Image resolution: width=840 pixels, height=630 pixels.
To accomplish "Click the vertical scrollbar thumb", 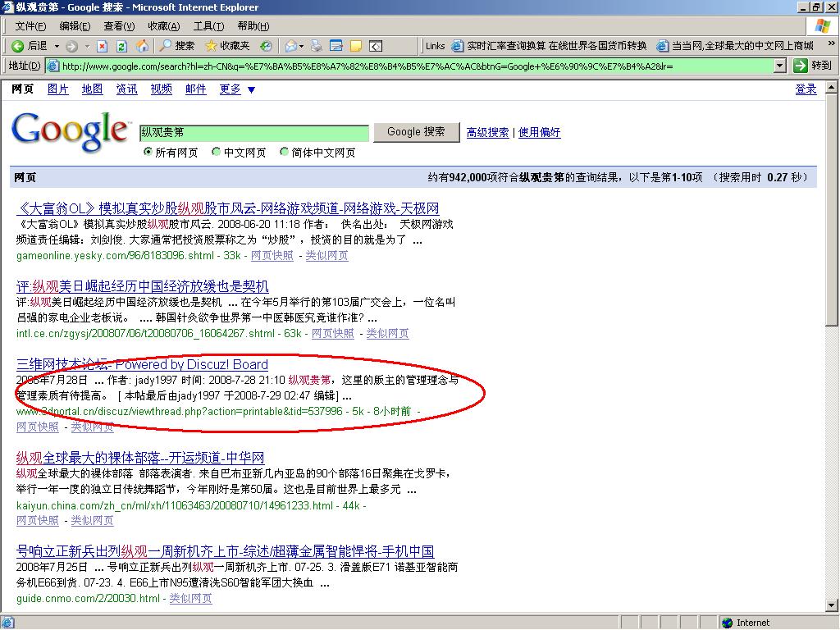I will pyautogui.click(x=832, y=209).
